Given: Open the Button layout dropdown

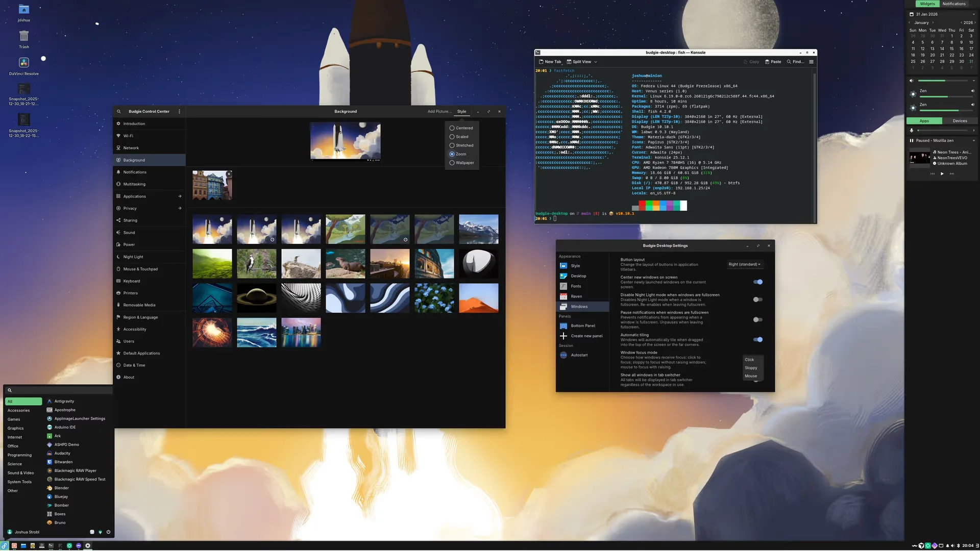Looking at the screenshot, I should tap(745, 264).
